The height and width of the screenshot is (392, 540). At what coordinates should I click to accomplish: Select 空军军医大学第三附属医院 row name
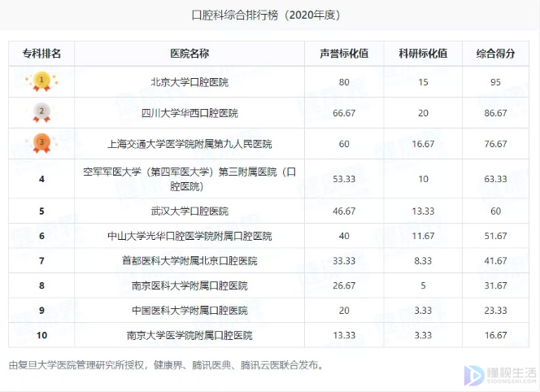coord(189,179)
